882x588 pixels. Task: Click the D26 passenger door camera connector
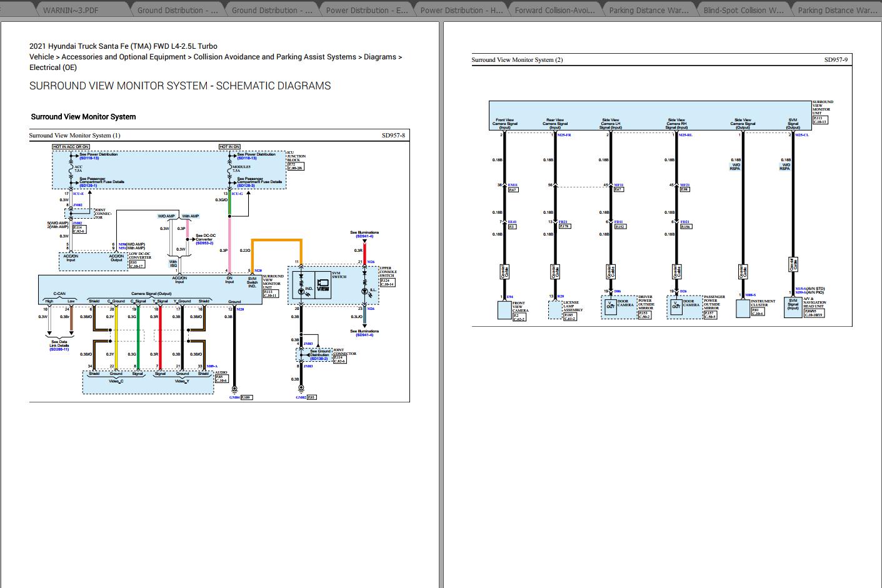683,291
